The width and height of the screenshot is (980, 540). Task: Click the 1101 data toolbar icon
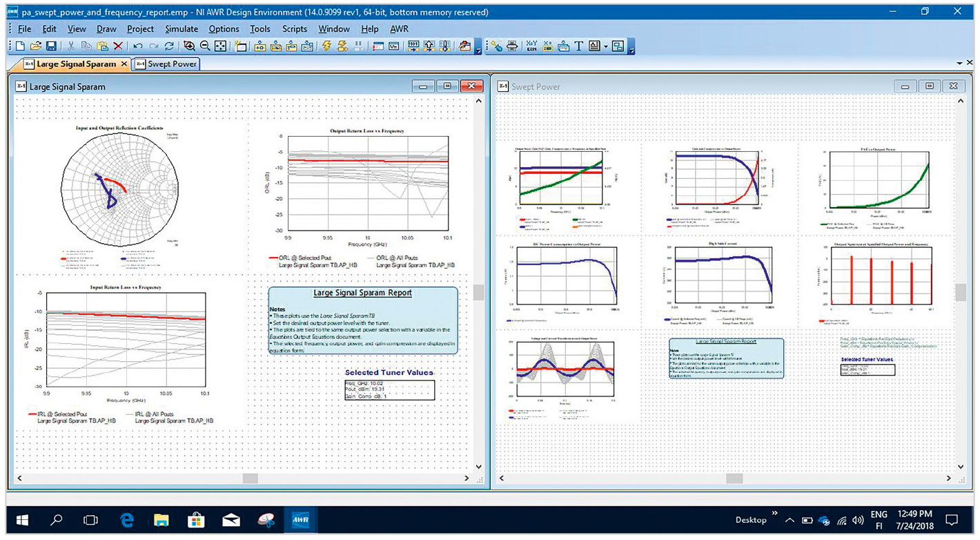click(x=413, y=46)
